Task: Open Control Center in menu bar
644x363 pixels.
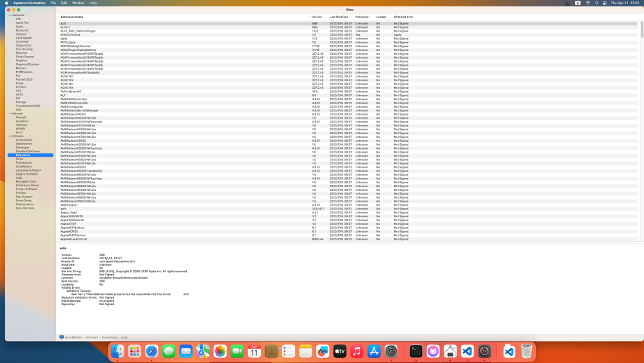Action: click(605, 3)
